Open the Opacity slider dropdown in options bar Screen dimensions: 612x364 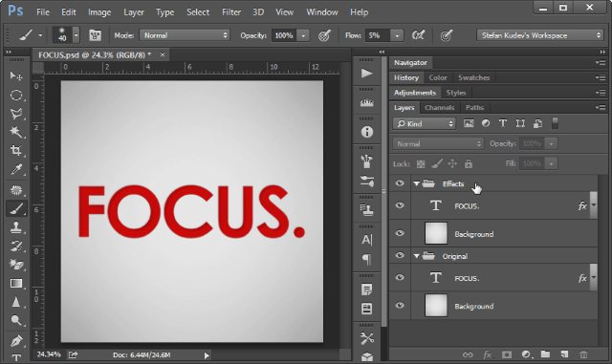pos(303,35)
